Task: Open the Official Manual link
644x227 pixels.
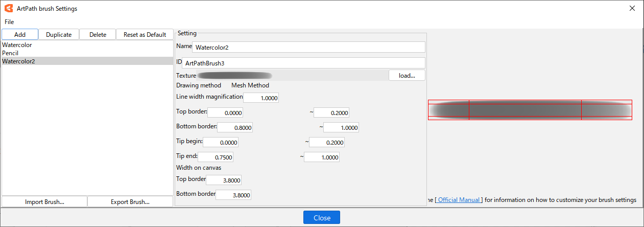Action: coord(459,200)
